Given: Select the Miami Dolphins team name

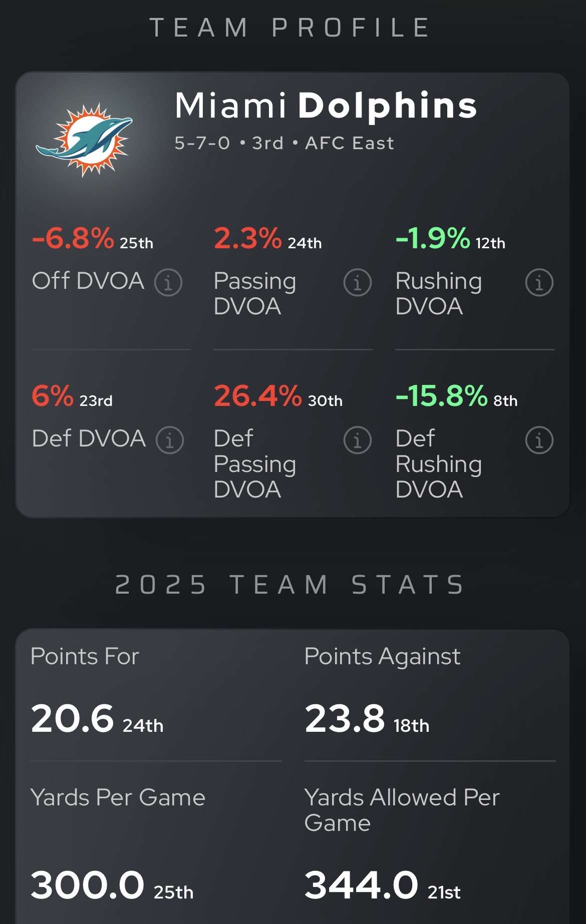Looking at the screenshot, I should point(326,106).
